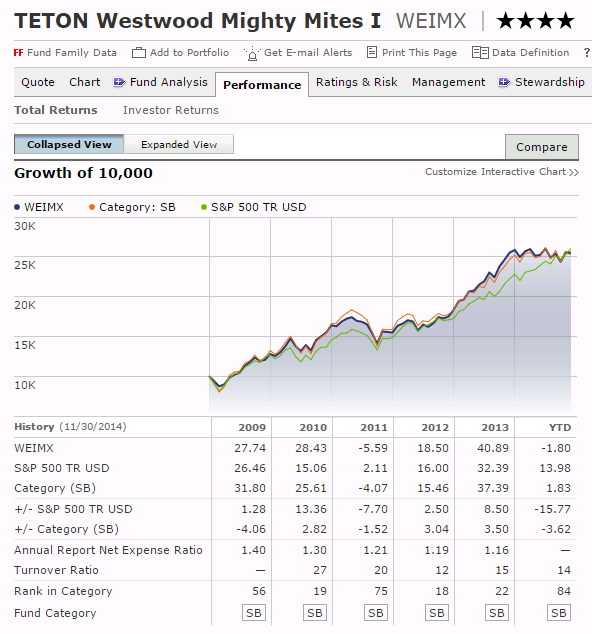The height and width of the screenshot is (634, 592).
Task: Click Turnover Ratio row label
Action: pos(56,570)
